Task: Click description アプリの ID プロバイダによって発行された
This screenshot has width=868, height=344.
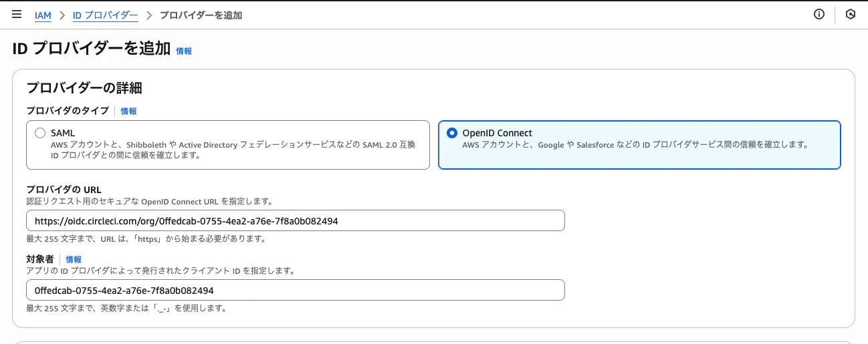Action: pos(160,271)
